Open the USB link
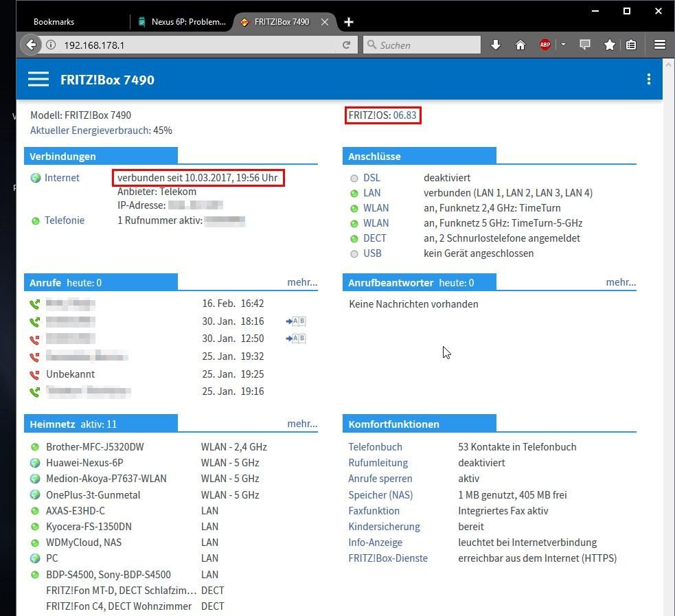This screenshot has height=616, width=675. pyautogui.click(x=372, y=253)
